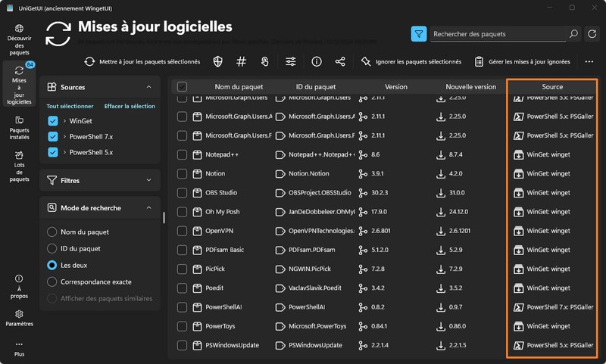
Task: Uncheck the WinGet source checkbox
Action: [52, 121]
